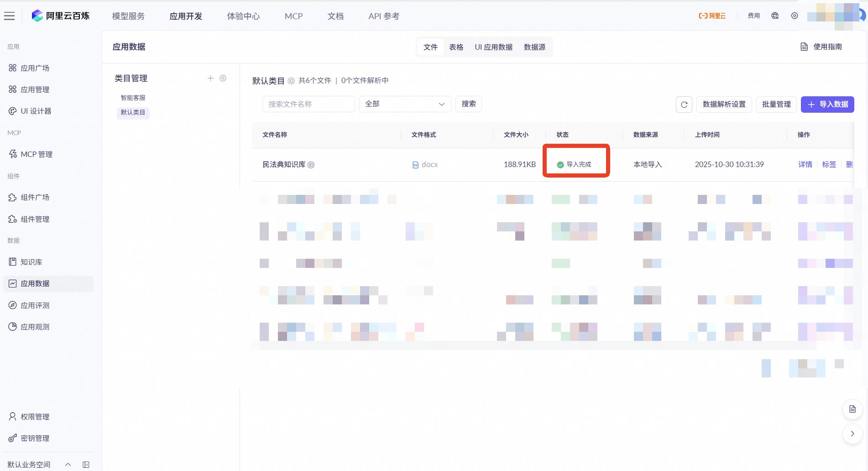Open the 应用开发 menu
Viewport: 868px width, 471px height.
tap(186, 16)
